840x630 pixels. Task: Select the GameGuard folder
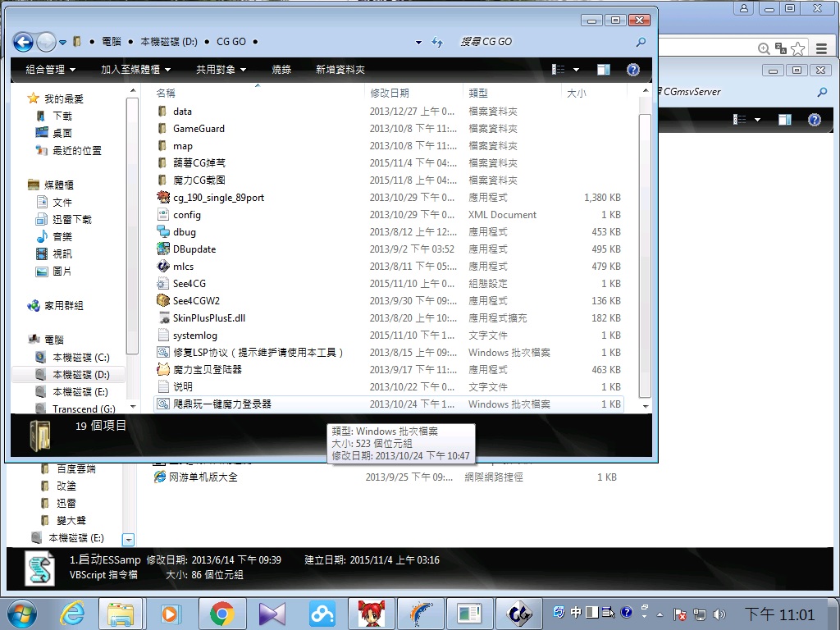[x=199, y=129]
